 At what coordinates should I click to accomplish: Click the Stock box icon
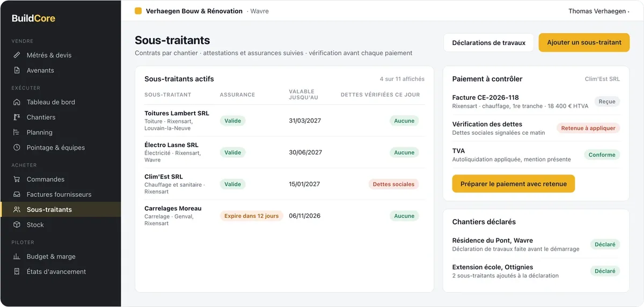[17, 224]
